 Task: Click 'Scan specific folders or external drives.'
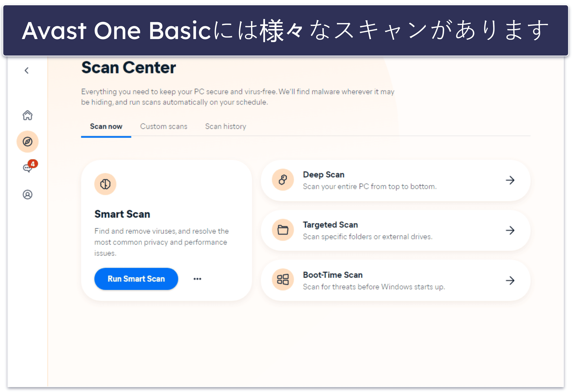point(368,237)
